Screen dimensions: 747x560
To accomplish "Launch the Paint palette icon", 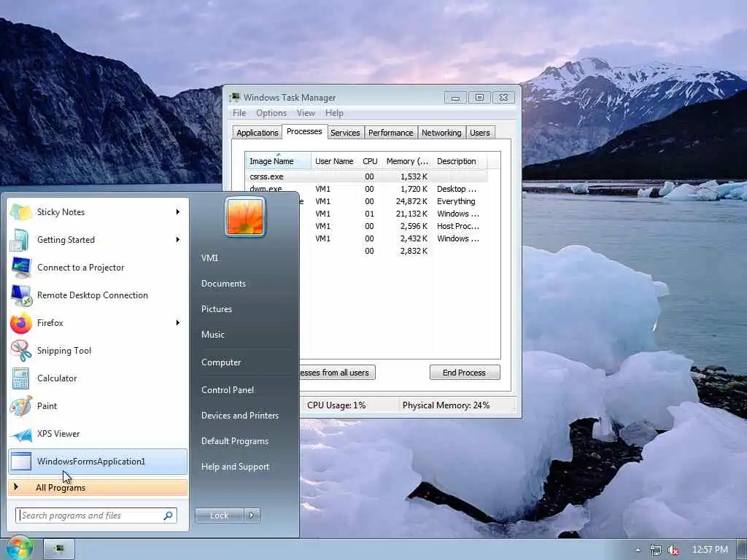I will pyautogui.click(x=21, y=406).
